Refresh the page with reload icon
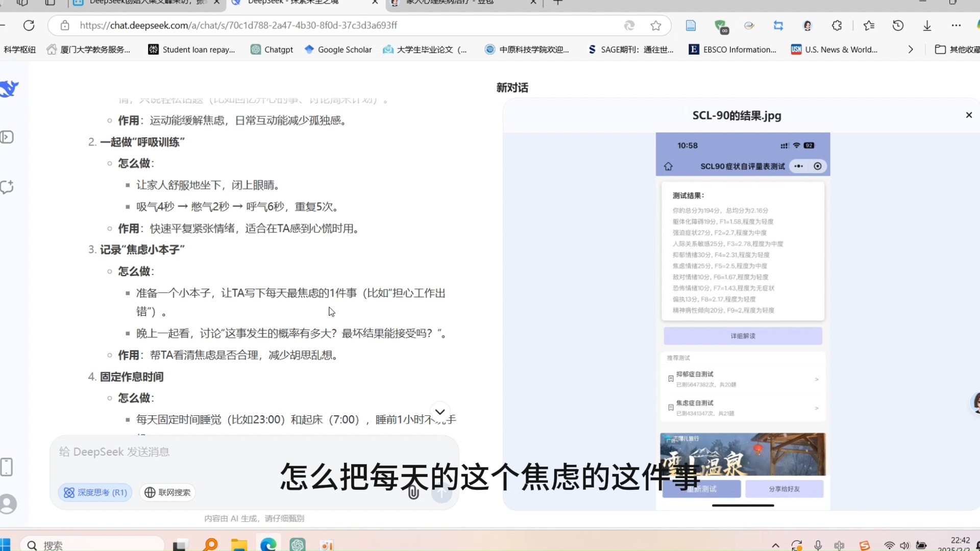This screenshot has height=551, width=980. click(29, 26)
